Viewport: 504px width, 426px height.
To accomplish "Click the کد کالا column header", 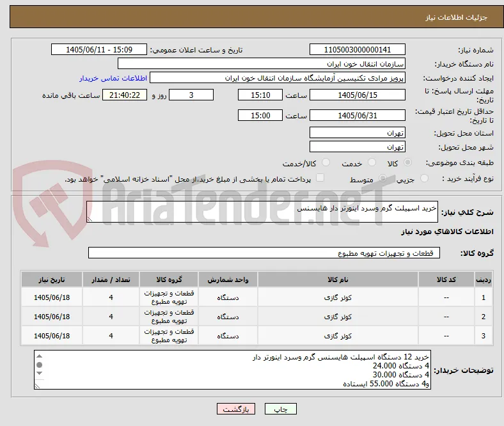I will point(446,280).
